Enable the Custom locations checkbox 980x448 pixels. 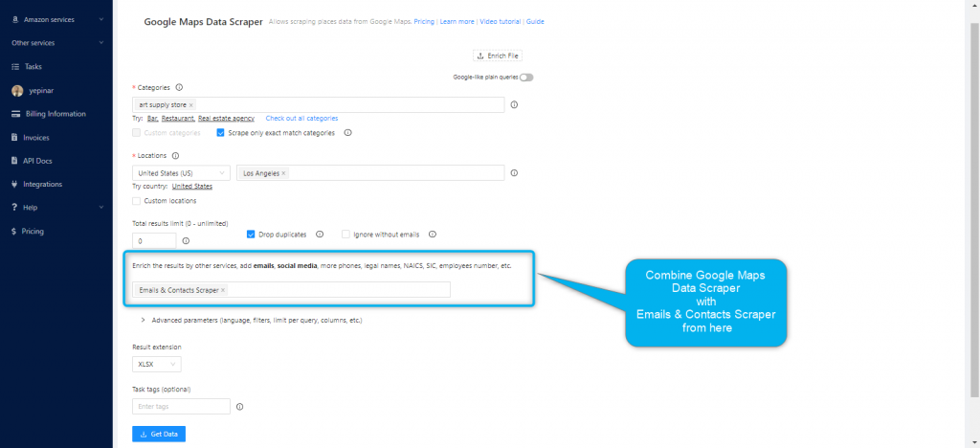[x=137, y=201]
